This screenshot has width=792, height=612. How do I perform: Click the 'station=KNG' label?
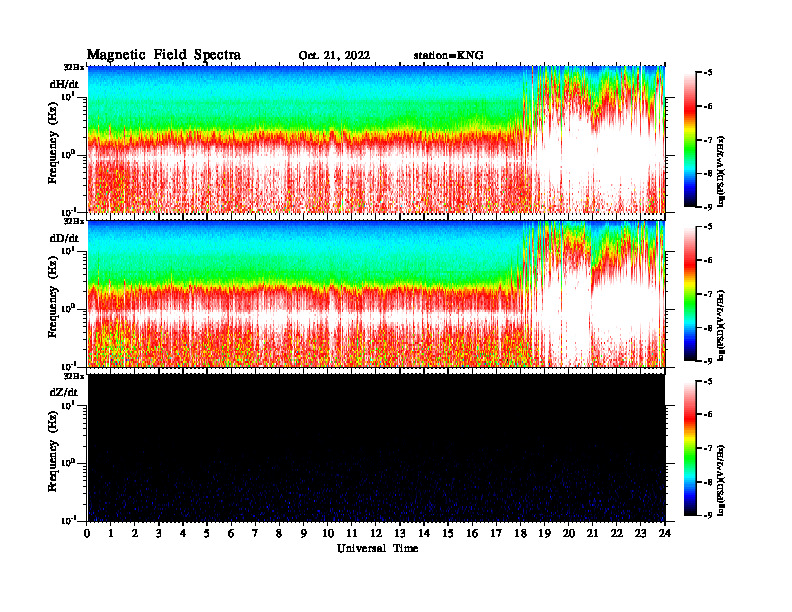pos(448,56)
